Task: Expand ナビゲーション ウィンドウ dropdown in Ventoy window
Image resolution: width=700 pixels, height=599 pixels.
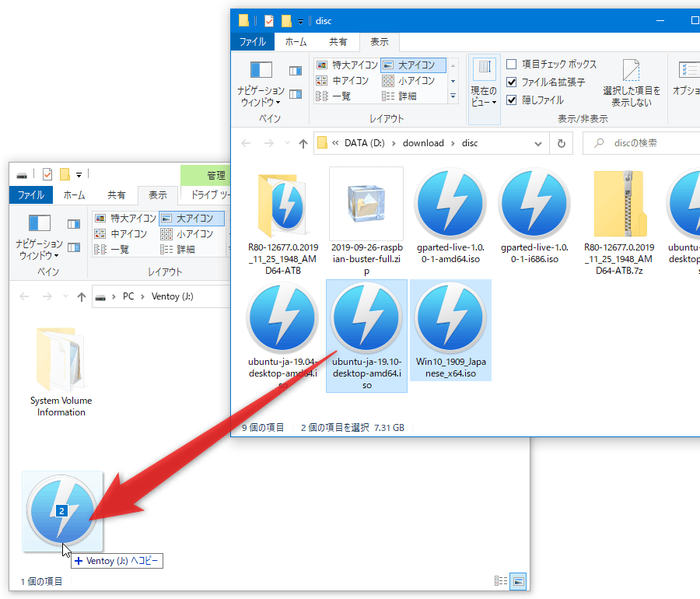Action: tap(56, 256)
